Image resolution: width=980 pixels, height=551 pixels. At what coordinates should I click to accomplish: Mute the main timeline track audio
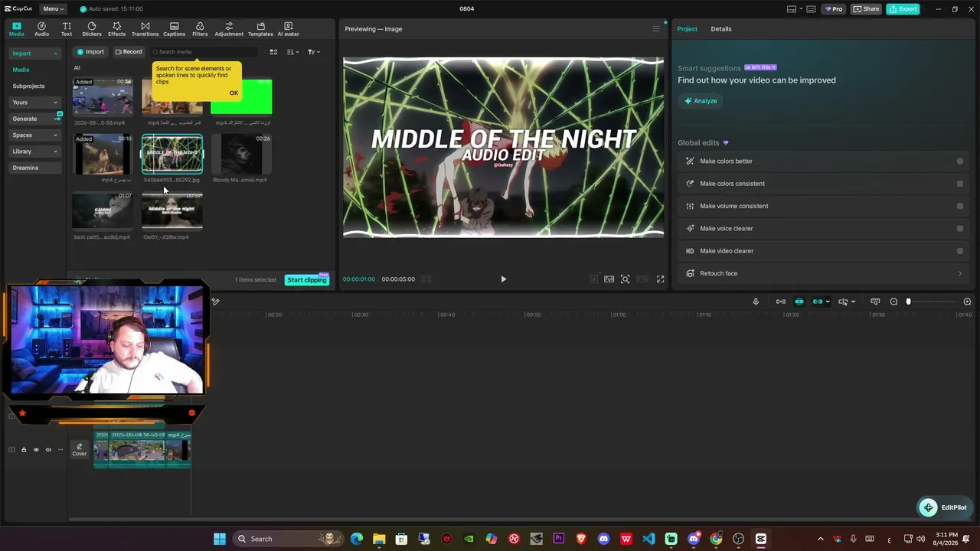(48, 450)
